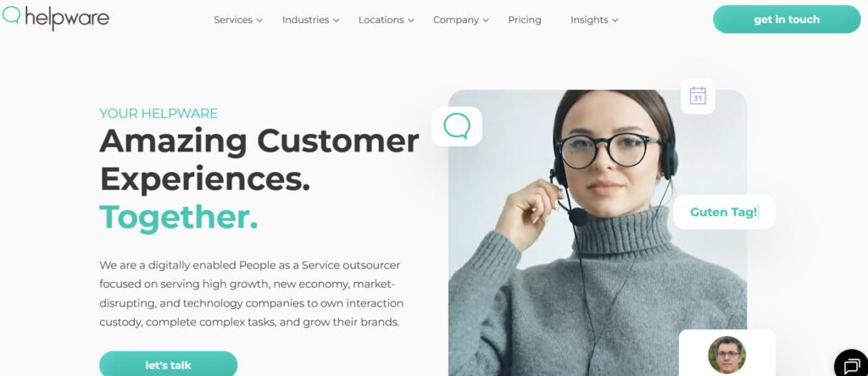This screenshot has height=376, width=868.
Task: Expand the Industries dropdown chevron
Action: [336, 20]
